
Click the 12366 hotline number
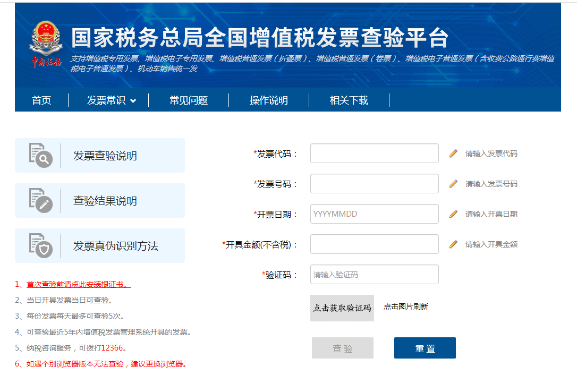pos(112,348)
